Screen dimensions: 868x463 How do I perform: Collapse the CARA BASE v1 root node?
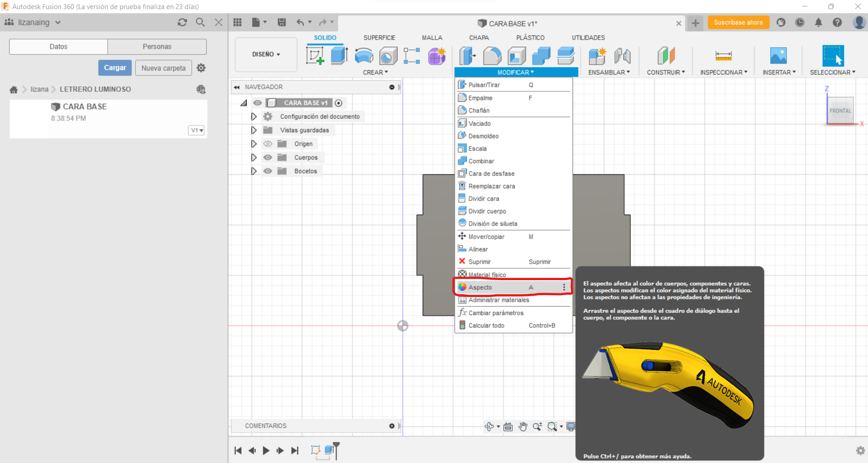244,103
